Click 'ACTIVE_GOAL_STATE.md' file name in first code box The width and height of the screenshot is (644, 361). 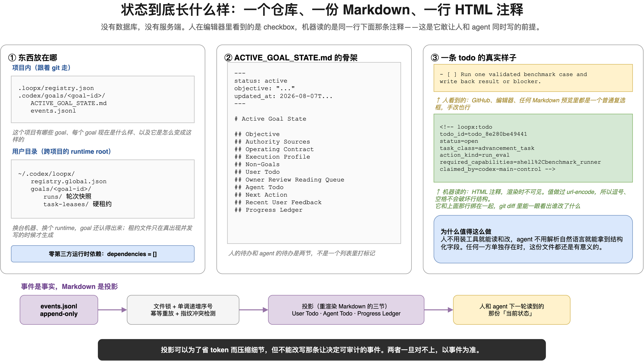point(68,103)
